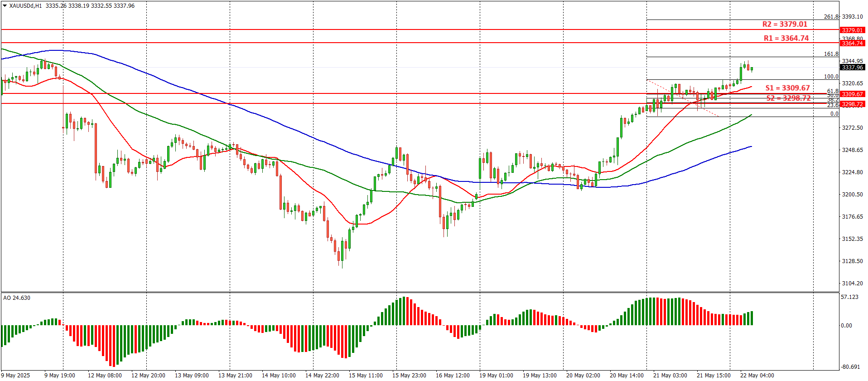Click the S1 = 3309.67 support label
The height and width of the screenshot is (381, 868).
[x=787, y=88]
